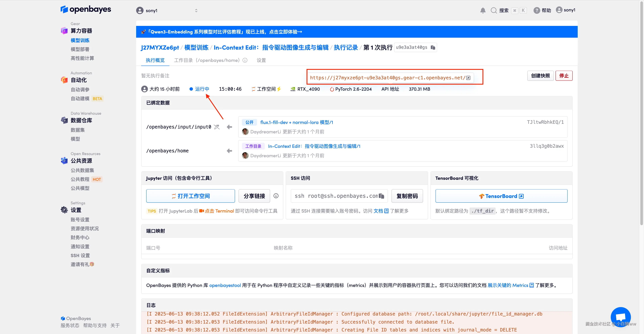Viewport: 644px width, 334px height.
Task: Switch to the 设置 tab
Action: [261, 60]
